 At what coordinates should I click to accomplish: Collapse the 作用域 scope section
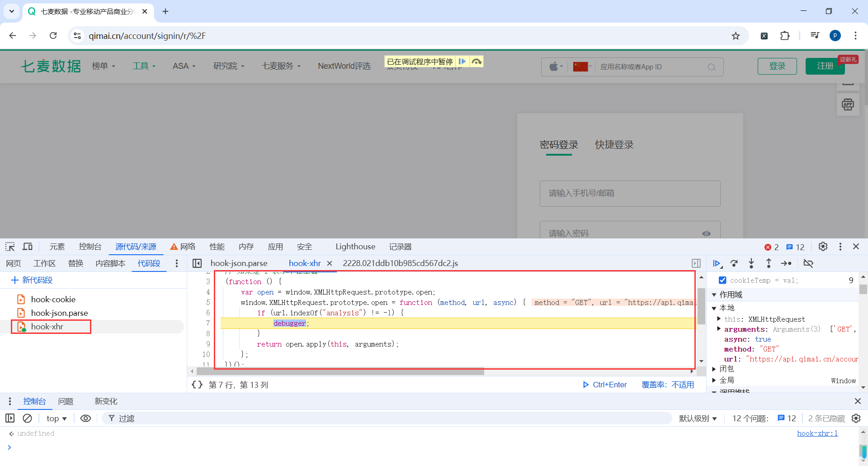coord(714,295)
